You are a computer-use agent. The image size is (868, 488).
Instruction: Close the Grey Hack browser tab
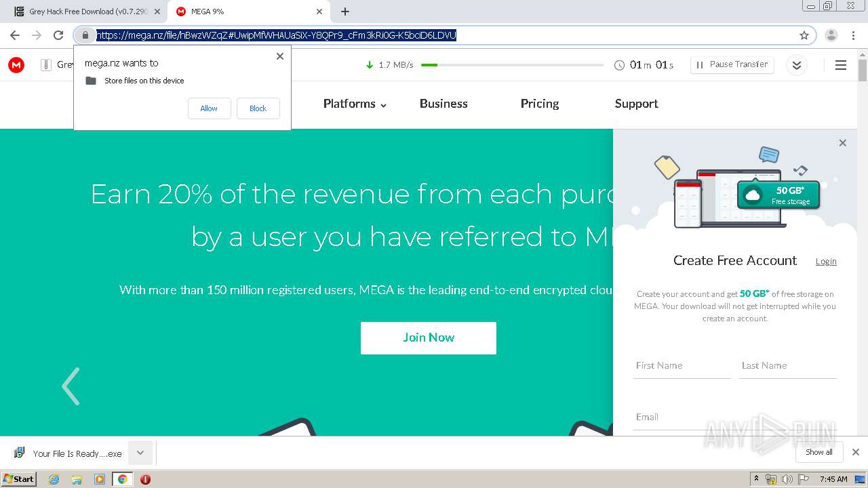[157, 12]
